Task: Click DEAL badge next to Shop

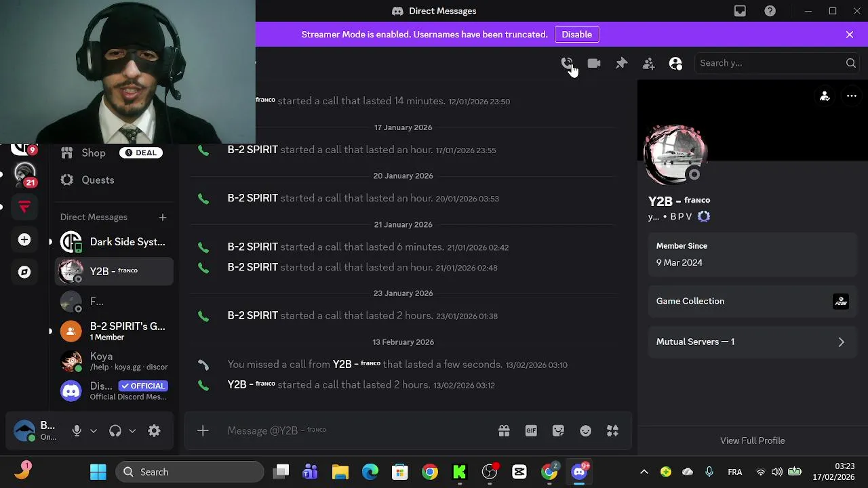Action: point(142,152)
